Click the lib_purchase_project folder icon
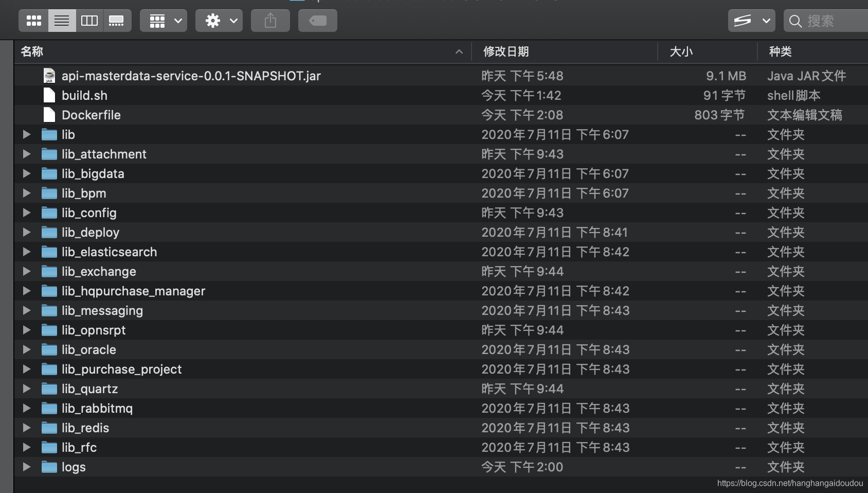 click(49, 369)
